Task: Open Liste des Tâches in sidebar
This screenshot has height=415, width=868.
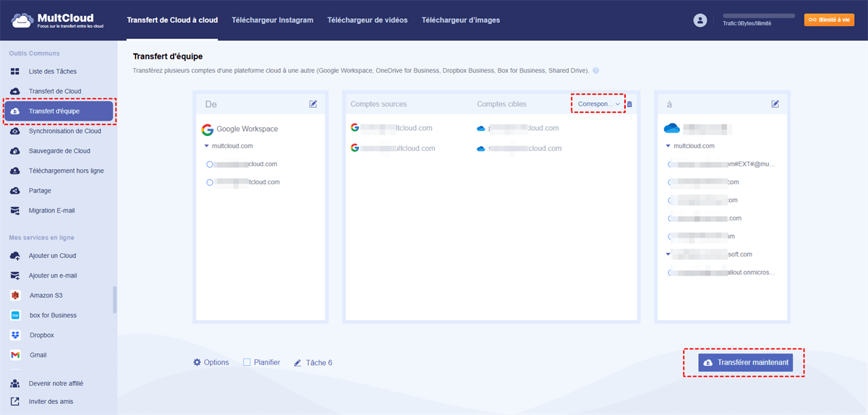Action: (x=52, y=72)
